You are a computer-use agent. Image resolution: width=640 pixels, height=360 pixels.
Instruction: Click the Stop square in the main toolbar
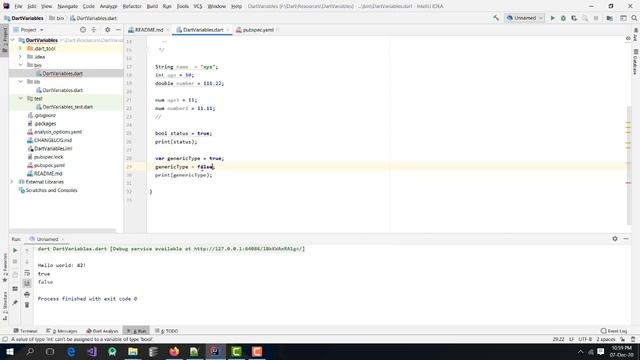click(596, 18)
